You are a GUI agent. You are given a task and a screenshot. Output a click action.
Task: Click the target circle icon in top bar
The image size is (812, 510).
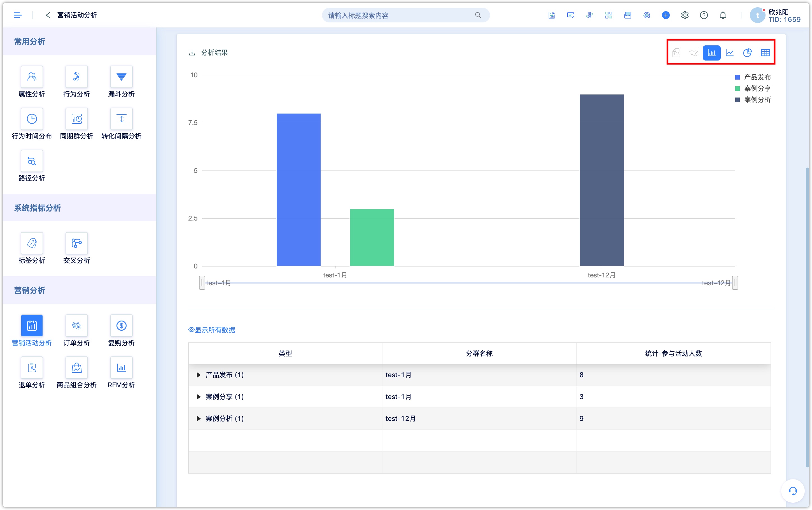(x=647, y=15)
